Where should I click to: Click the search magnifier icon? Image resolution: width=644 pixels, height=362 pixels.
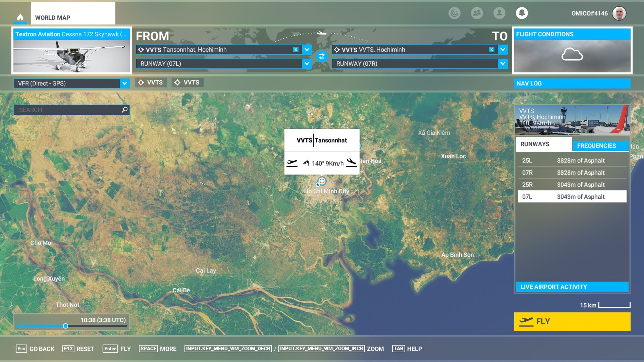pyautogui.click(x=124, y=110)
